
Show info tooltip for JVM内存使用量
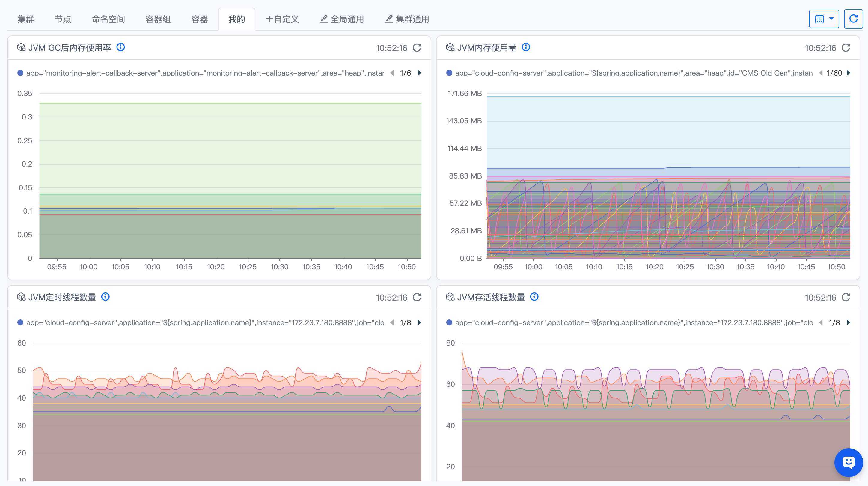(526, 47)
